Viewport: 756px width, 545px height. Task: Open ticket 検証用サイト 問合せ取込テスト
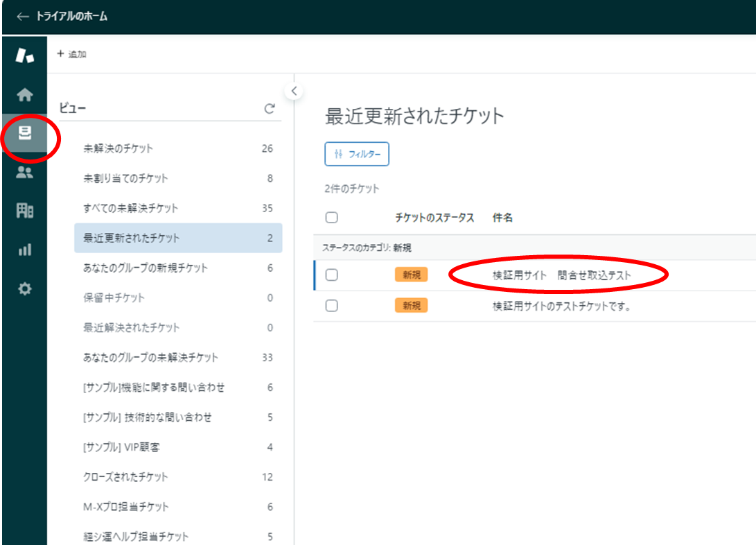(561, 275)
